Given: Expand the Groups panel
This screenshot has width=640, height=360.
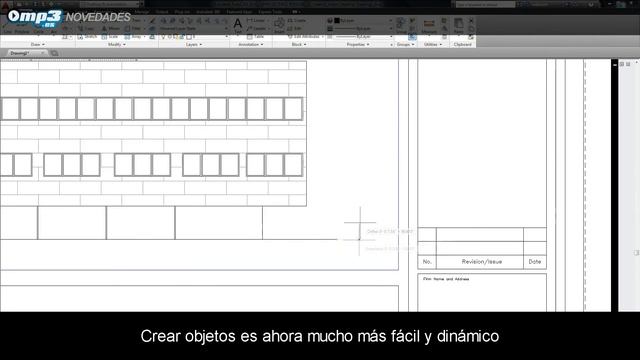Looking at the screenshot, I should (x=405, y=44).
